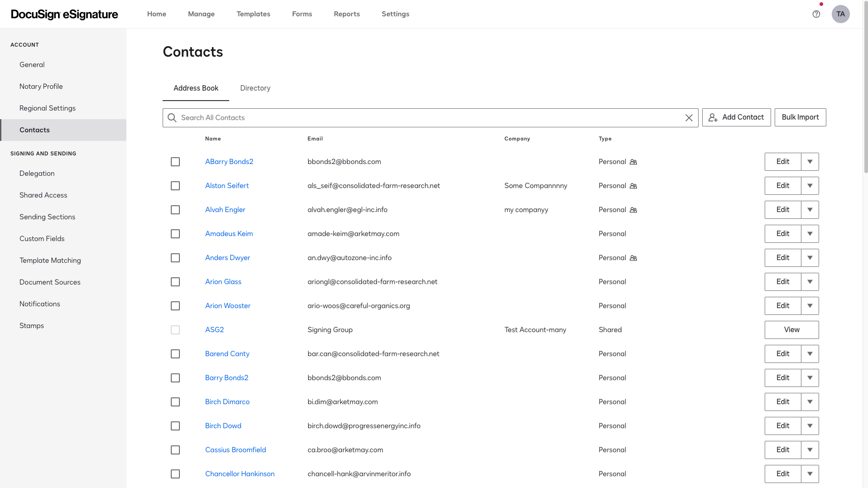Clear the search with the X icon
Viewport: 868px width, 488px height.
(689, 118)
